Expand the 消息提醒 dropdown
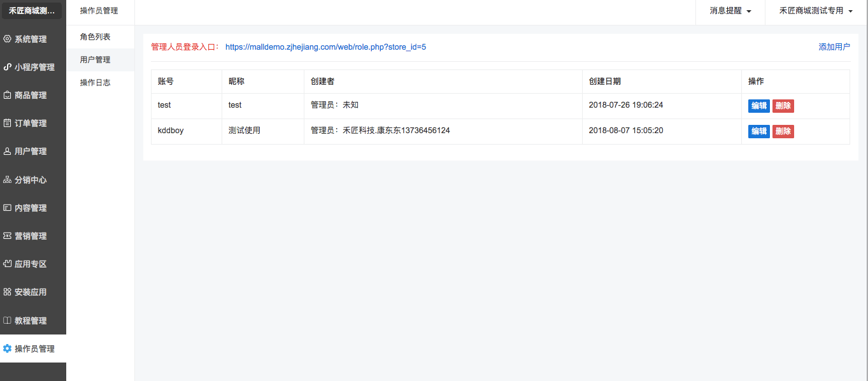 point(730,11)
